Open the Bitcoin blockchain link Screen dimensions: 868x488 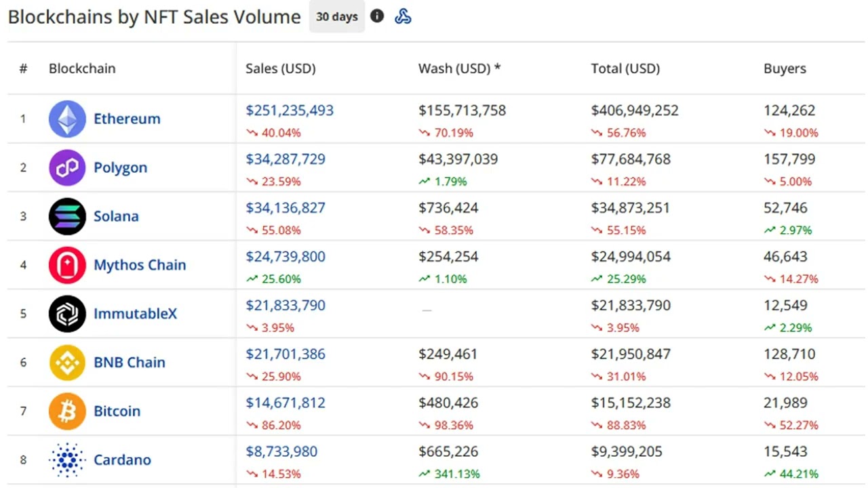(x=117, y=411)
